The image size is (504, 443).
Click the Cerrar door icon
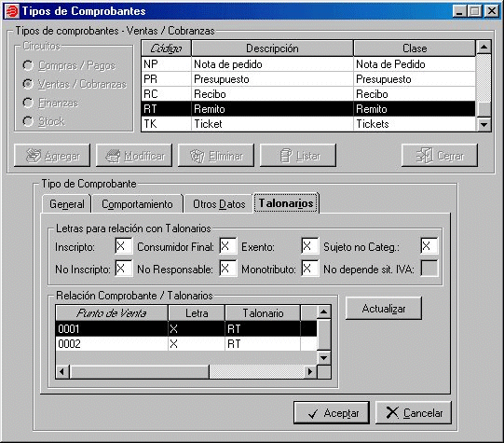pos(425,156)
